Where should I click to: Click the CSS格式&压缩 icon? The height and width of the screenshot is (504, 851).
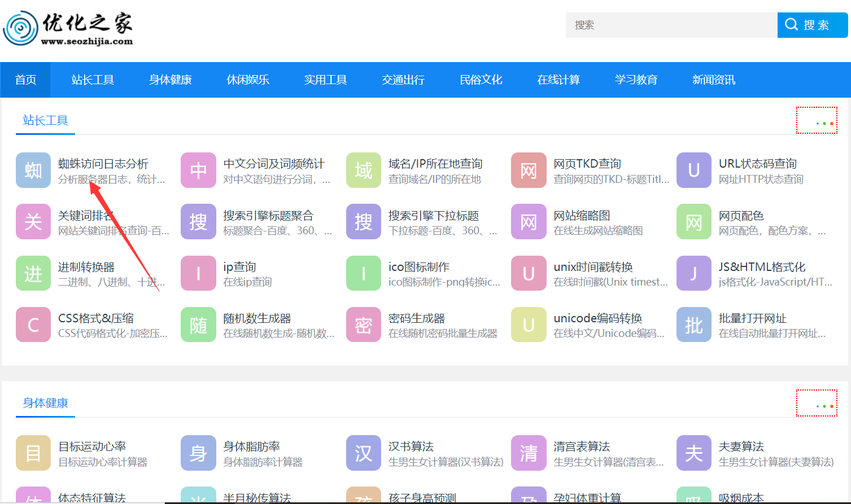click(x=33, y=325)
